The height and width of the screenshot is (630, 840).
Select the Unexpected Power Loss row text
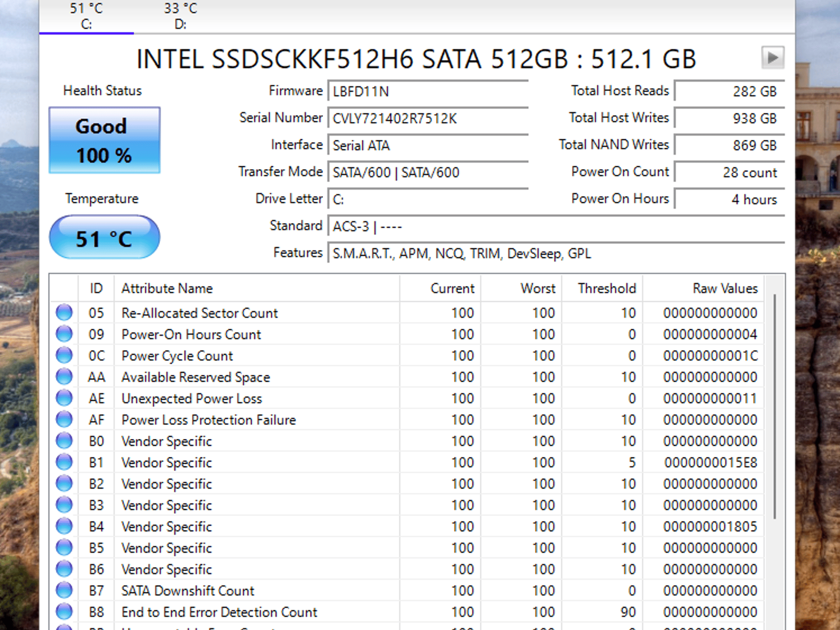[x=192, y=398]
